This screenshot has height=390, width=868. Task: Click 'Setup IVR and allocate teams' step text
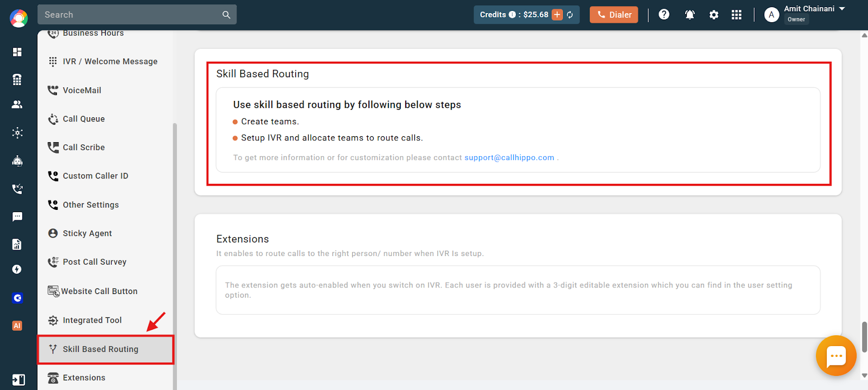point(332,138)
